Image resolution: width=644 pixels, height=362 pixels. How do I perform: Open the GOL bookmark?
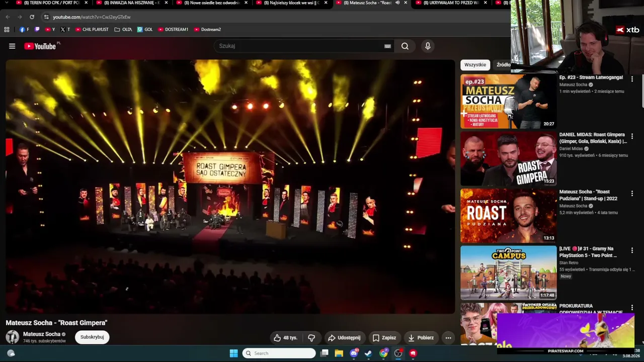tap(145, 30)
